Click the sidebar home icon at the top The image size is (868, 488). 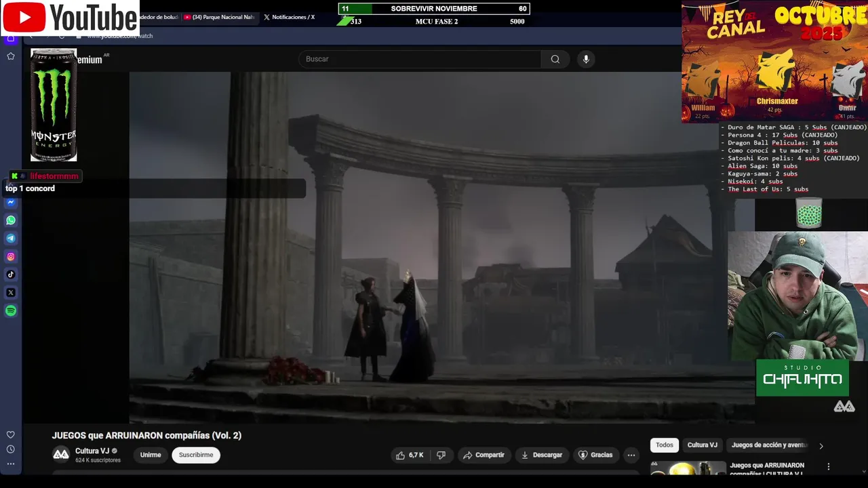[11, 38]
